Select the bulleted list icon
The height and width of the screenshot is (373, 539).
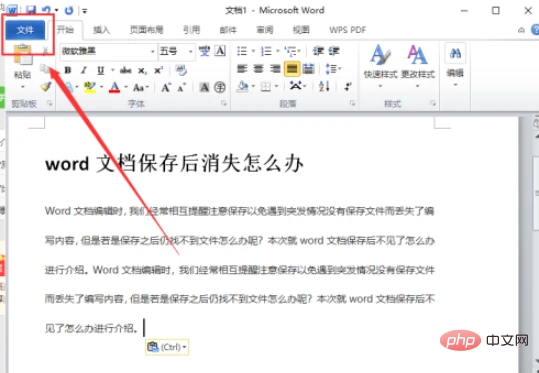(x=242, y=51)
